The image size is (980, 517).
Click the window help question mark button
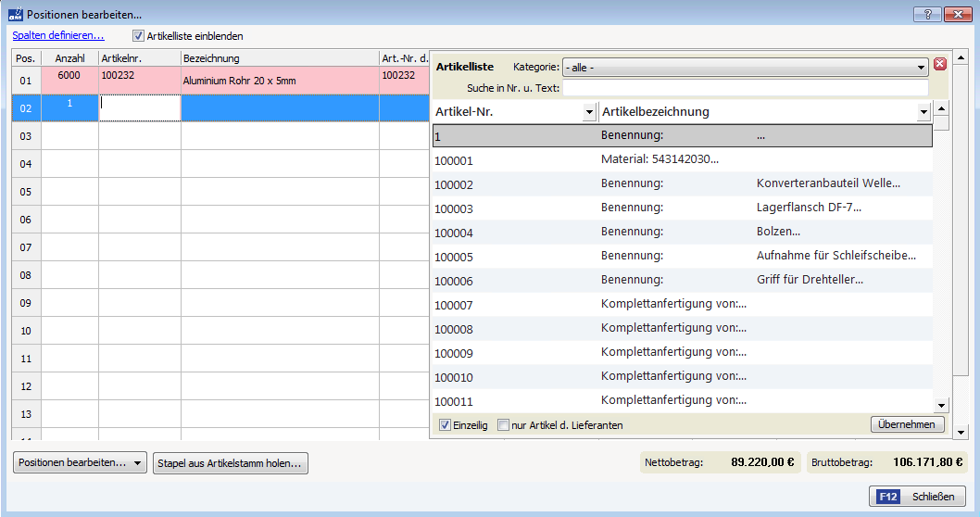927,14
